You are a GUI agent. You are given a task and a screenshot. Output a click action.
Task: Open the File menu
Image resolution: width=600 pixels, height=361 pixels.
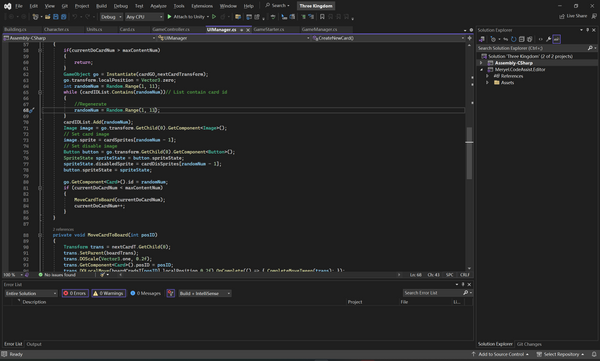19,6
